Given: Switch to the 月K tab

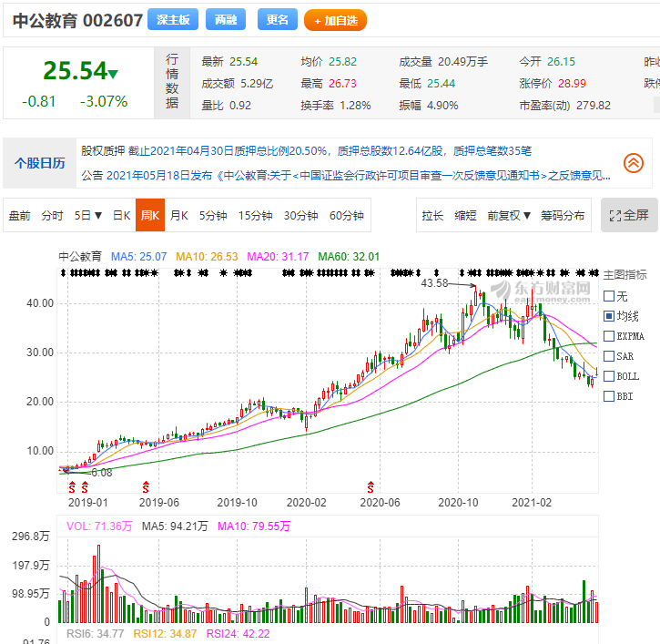Looking at the screenshot, I should tap(179, 216).
